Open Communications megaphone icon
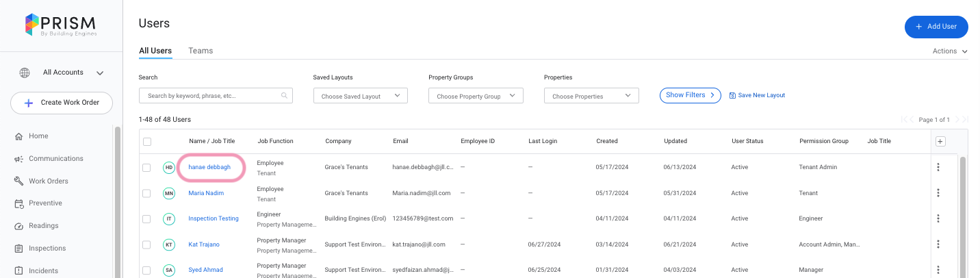The image size is (980, 278). pyautogui.click(x=19, y=159)
